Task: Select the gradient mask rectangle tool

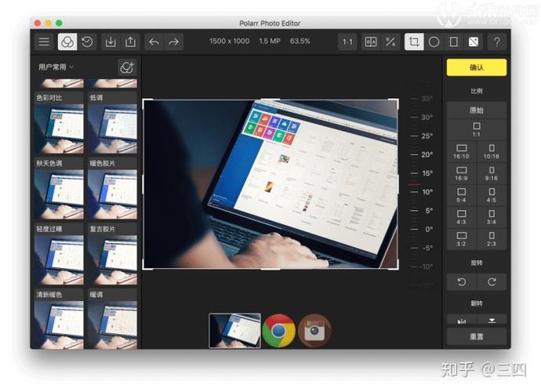Action: point(454,42)
